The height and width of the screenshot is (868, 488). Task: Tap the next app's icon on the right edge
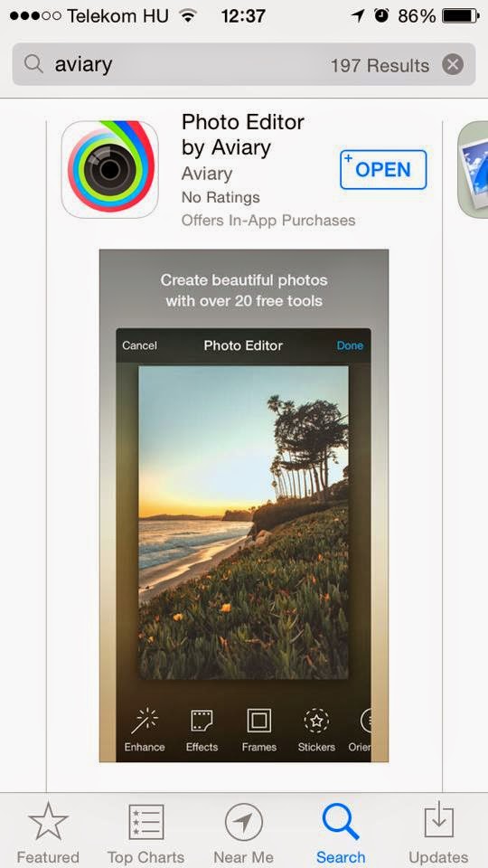click(473, 169)
